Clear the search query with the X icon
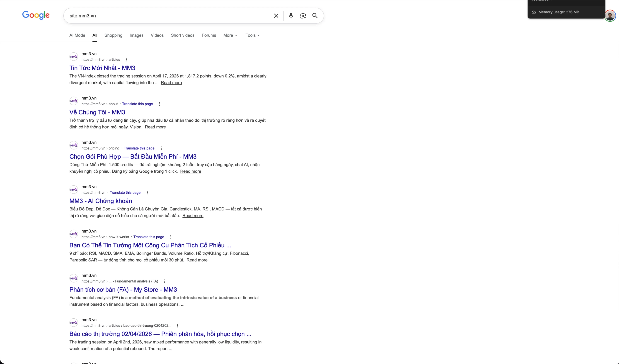Image resolution: width=619 pixels, height=364 pixels. 276,15
